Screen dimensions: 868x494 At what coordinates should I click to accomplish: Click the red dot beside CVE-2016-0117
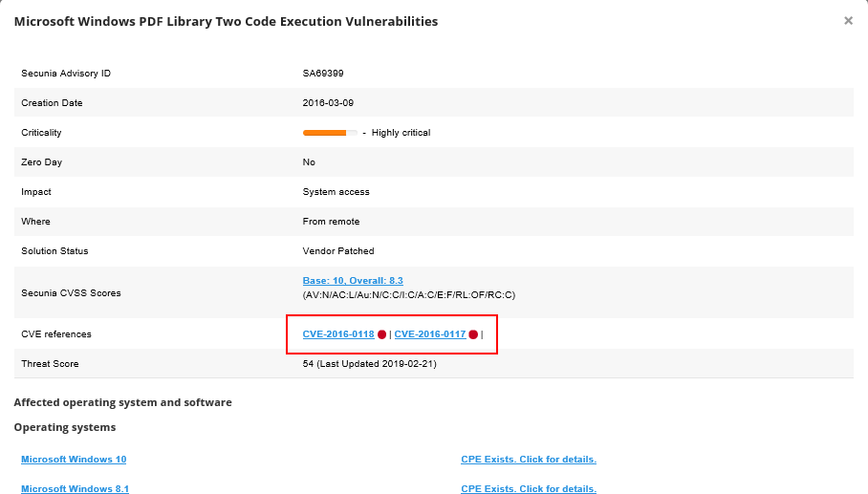coord(473,334)
